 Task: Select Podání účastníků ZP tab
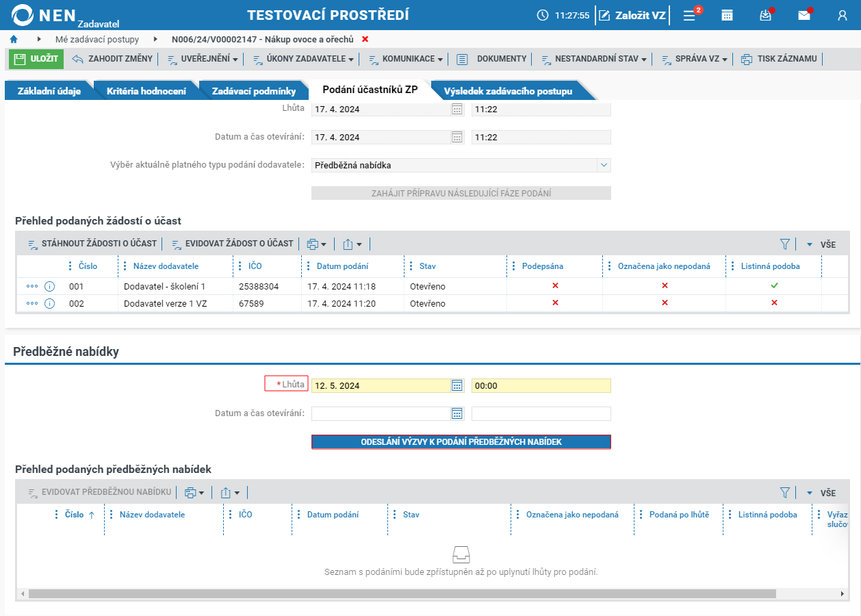370,90
